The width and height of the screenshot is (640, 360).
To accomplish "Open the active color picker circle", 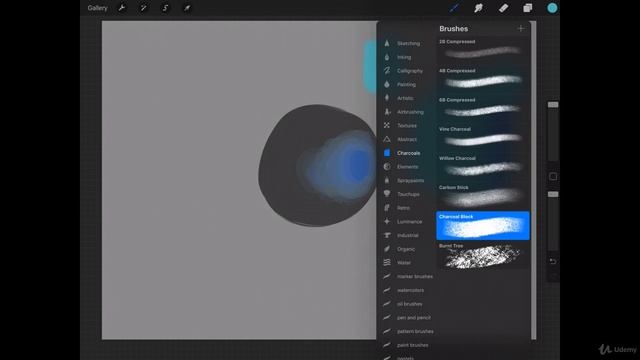I will (552, 8).
